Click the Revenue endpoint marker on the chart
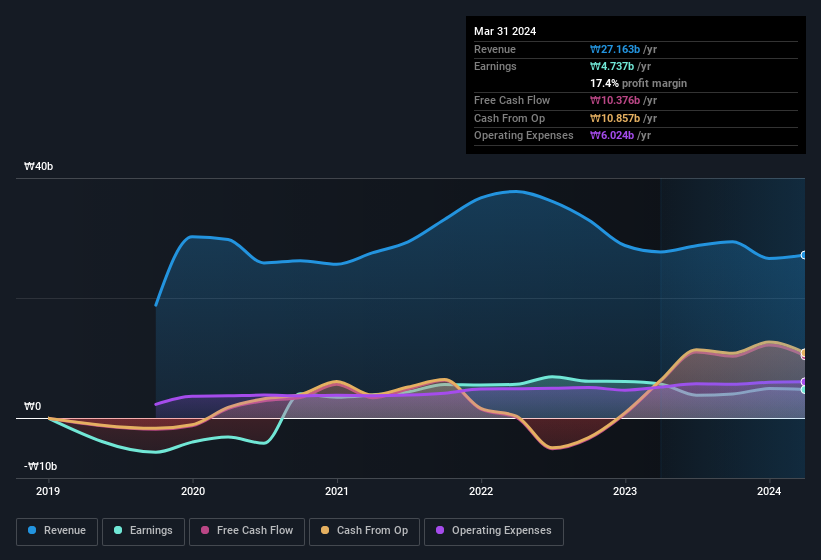Image resolution: width=821 pixels, height=560 pixels. (x=804, y=255)
